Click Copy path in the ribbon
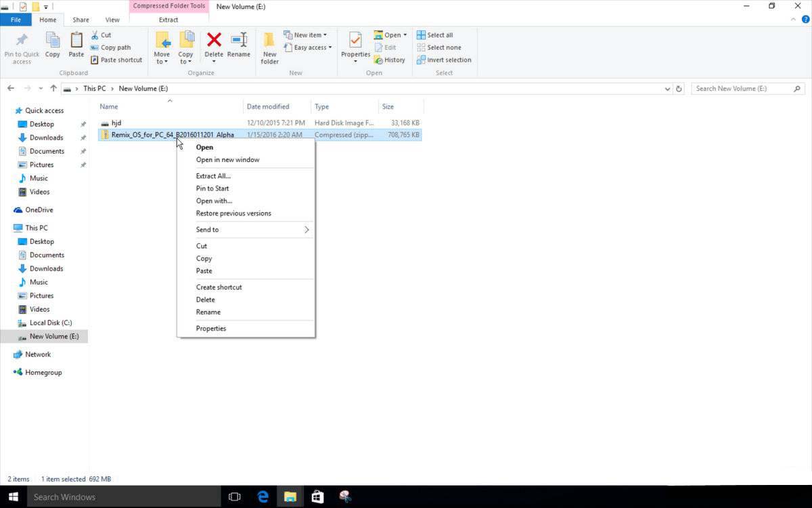Screen dimensions: 812x508 (x=110, y=47)
